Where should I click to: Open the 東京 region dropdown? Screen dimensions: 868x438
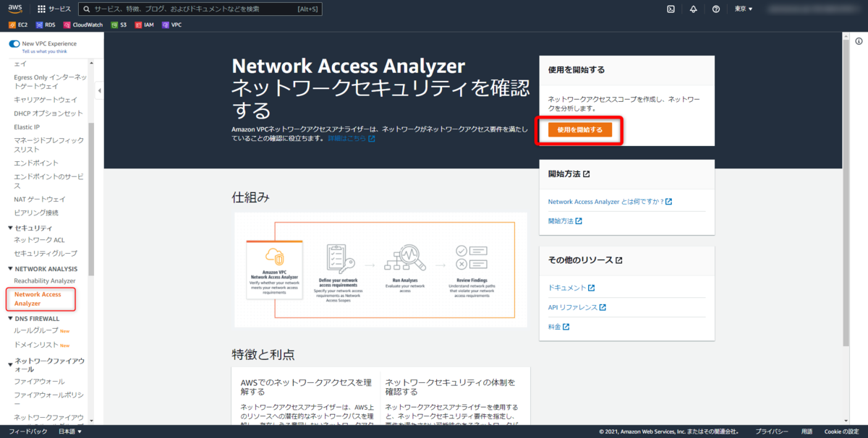tap(744, 9)
